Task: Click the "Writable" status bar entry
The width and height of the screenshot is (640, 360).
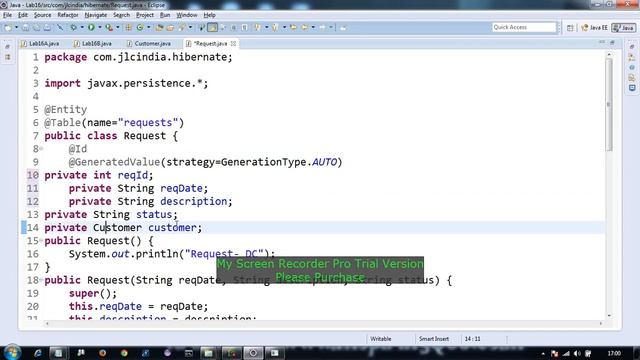Action: point(380,339)
